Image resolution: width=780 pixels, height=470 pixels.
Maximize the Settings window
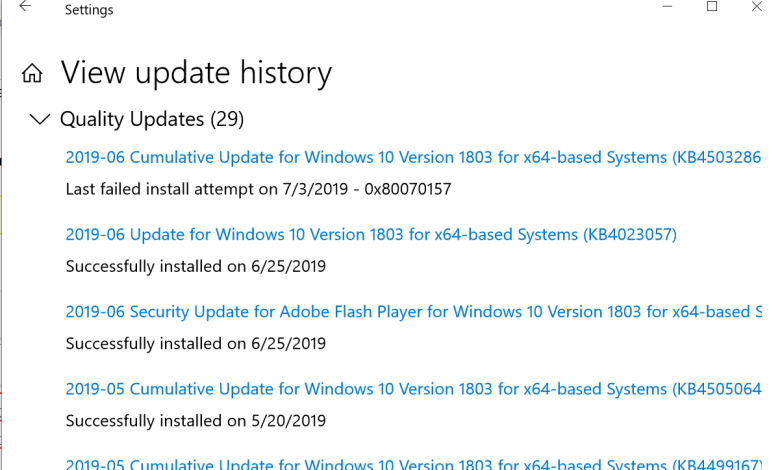pyautogui.click(x=712, y=6)
